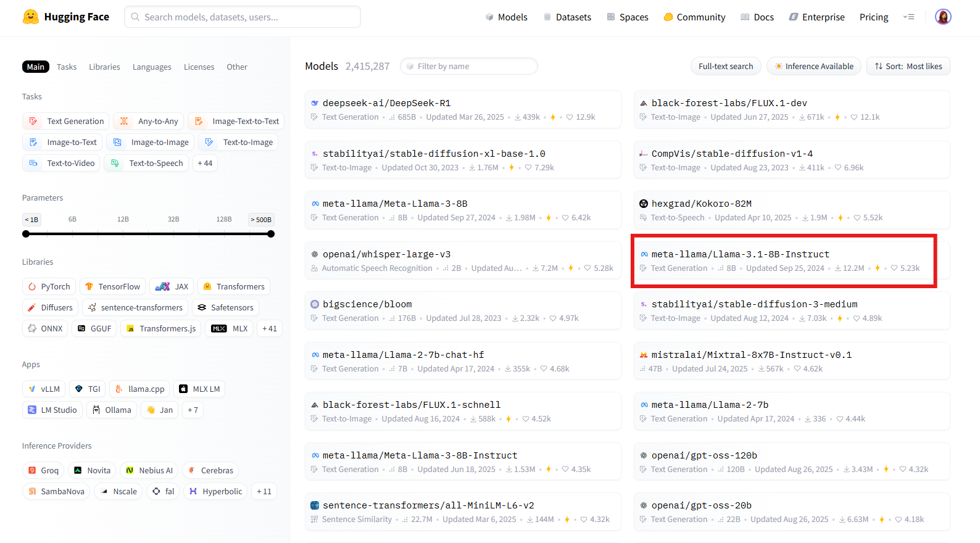Viewport: 980px width, 543px height.
Task: Expand the +11 more inference providers
Action: 264,491
